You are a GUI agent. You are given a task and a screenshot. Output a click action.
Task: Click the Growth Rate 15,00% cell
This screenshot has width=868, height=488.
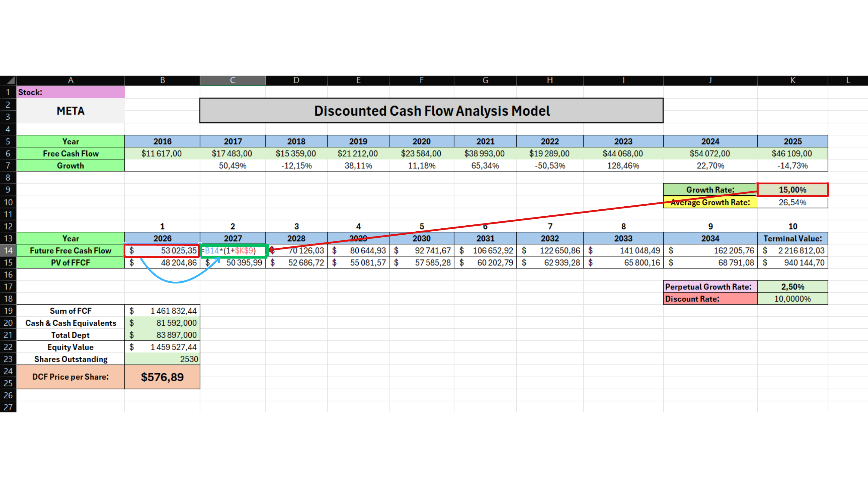click(793, 189)
